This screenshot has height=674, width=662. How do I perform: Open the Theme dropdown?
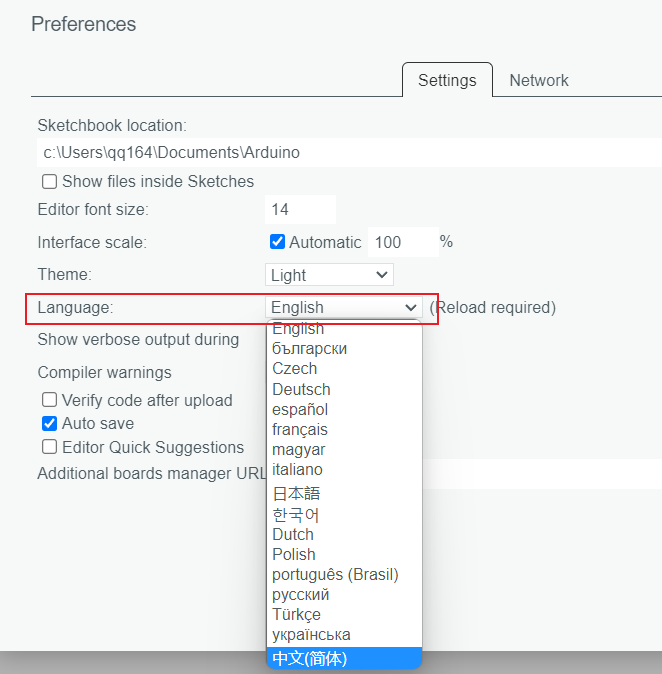pos(330,275)
